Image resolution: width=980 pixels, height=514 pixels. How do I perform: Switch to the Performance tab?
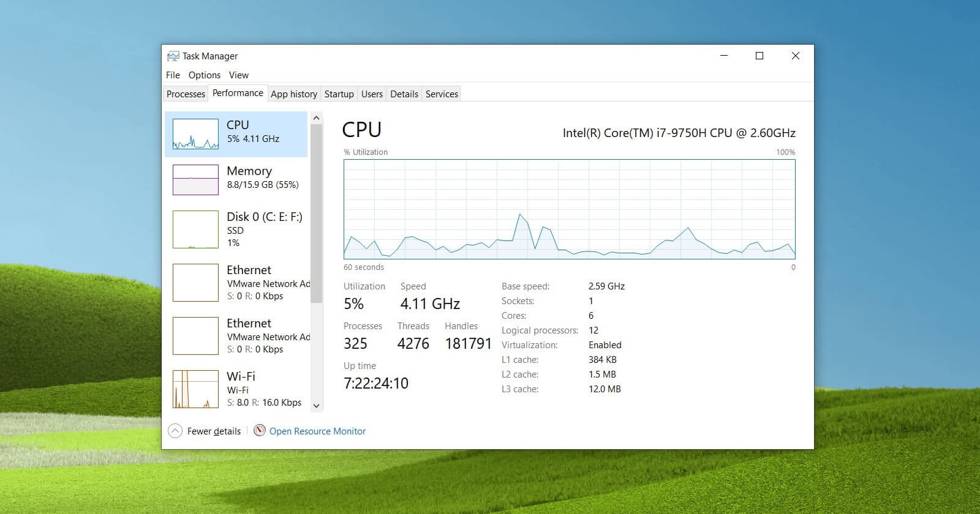coord(238,93)
